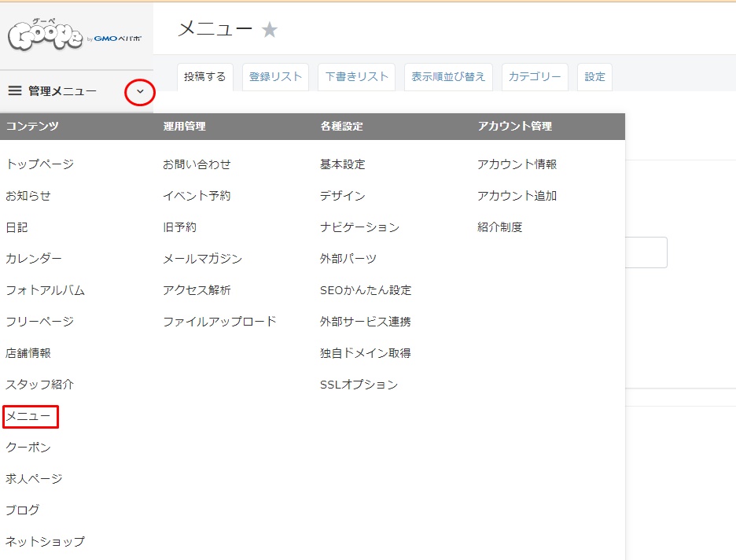Open 基本設定 under 各種設定

coord(343,164)
